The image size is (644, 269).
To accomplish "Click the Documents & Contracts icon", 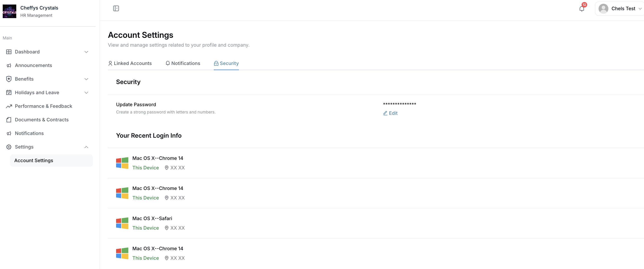I will pos(9,120).
